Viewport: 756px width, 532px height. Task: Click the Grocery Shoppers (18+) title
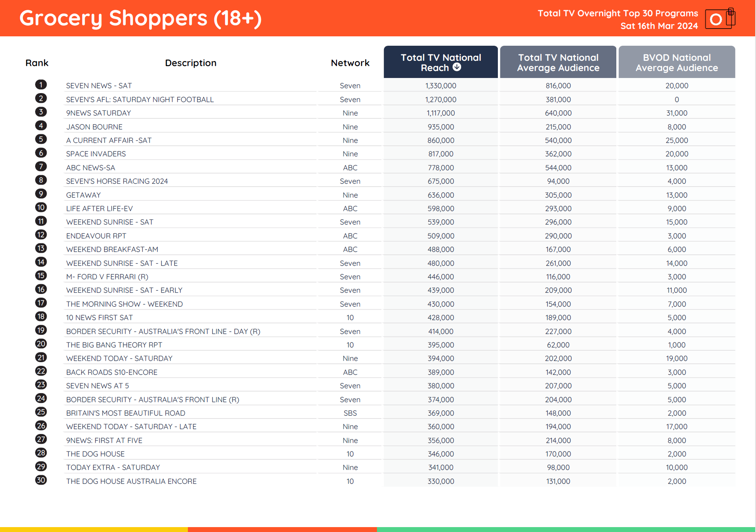(x=140, y=18)
